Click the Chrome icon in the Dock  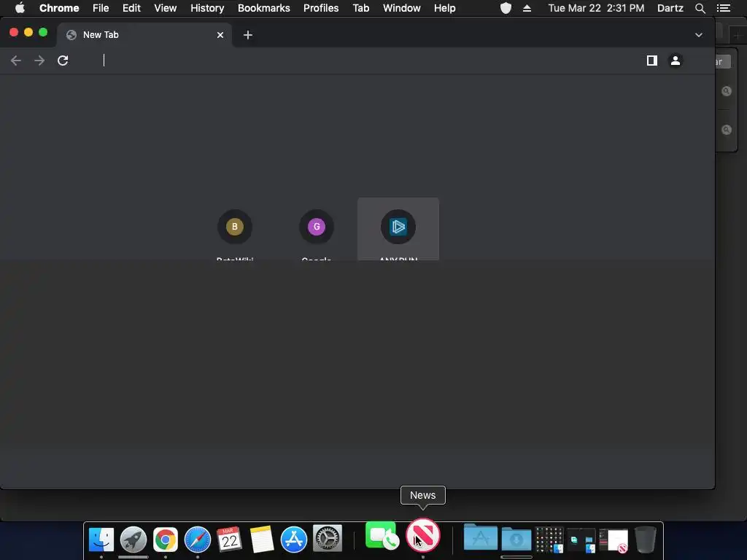coord(166,540)
